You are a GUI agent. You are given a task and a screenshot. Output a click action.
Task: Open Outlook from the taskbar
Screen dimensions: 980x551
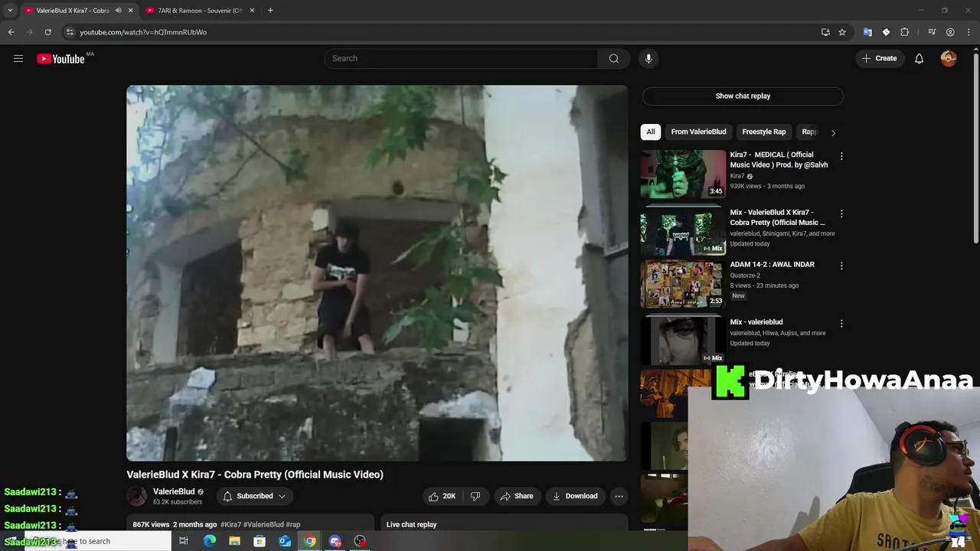click(285, 541)
